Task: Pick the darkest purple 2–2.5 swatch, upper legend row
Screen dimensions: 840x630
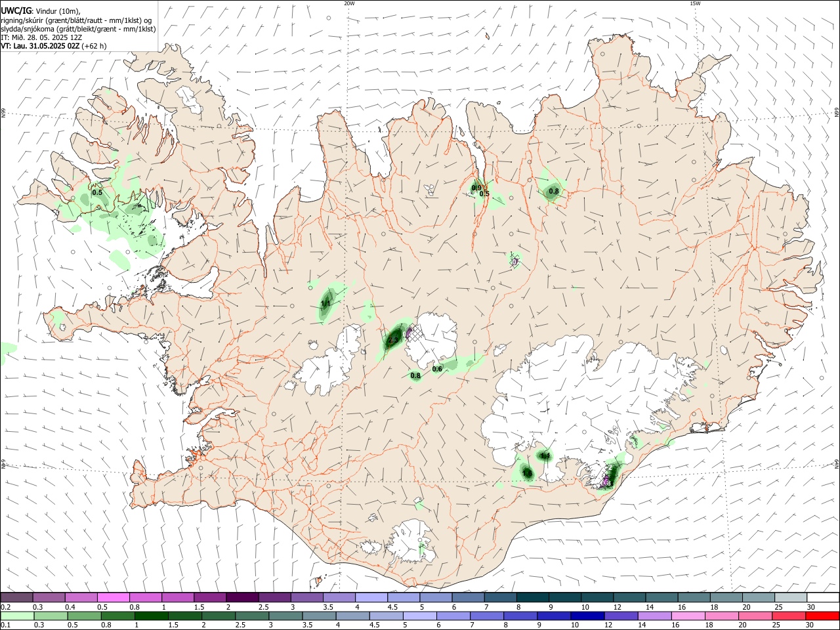Action: pos(241,597)
